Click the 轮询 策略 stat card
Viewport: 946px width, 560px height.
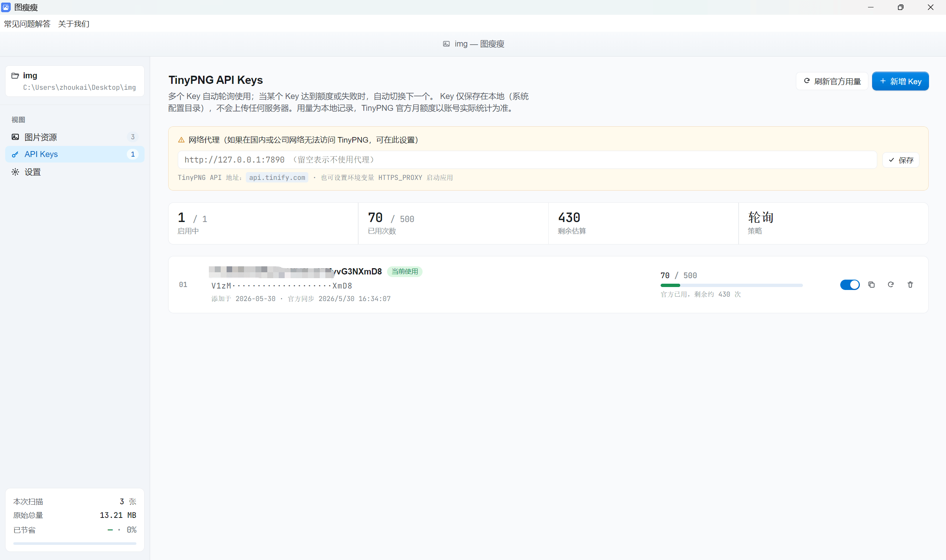[x=834, y=223]
